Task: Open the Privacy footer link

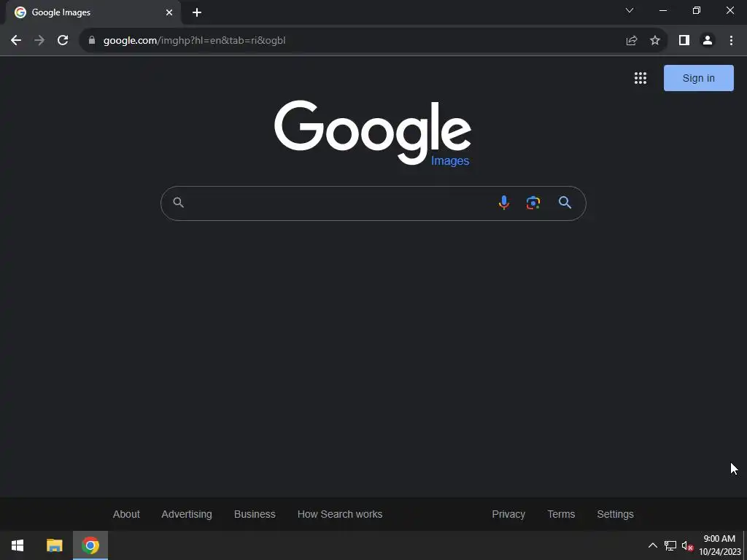Action: tap(508, 514)
